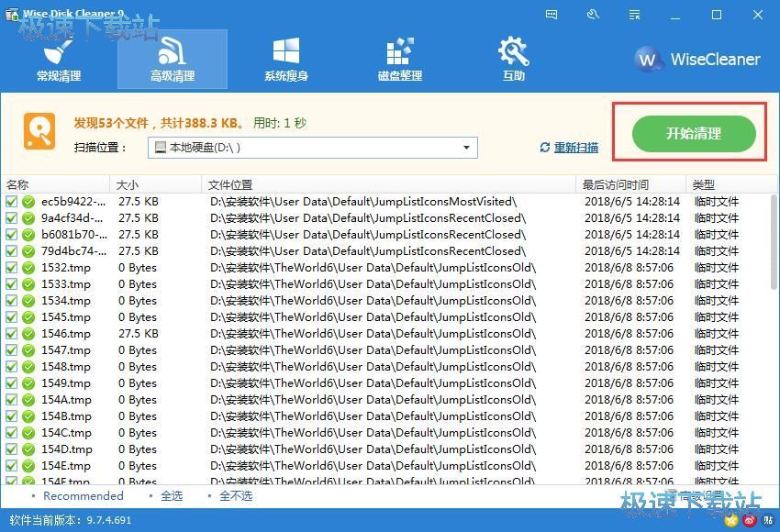Sort by 类型 column header

[731, 185]
